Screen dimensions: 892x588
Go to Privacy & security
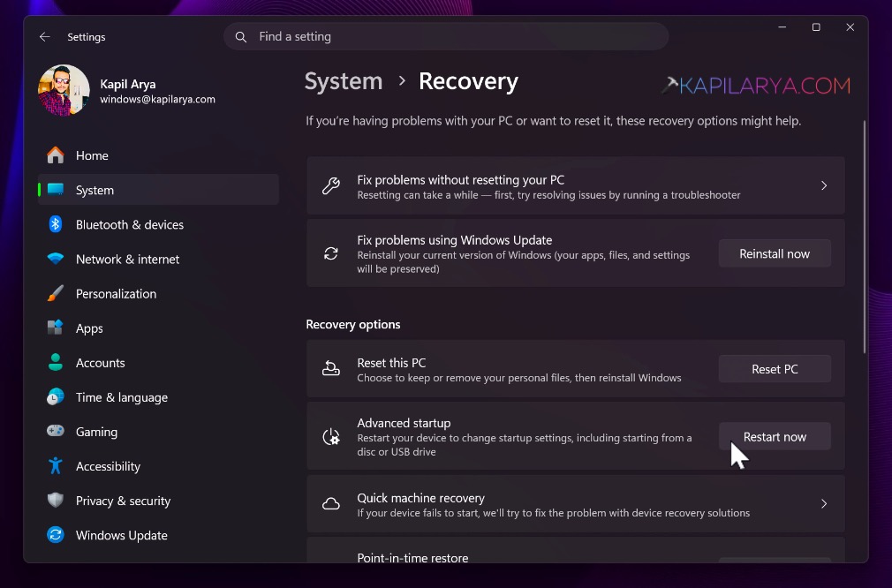[158, 501]
